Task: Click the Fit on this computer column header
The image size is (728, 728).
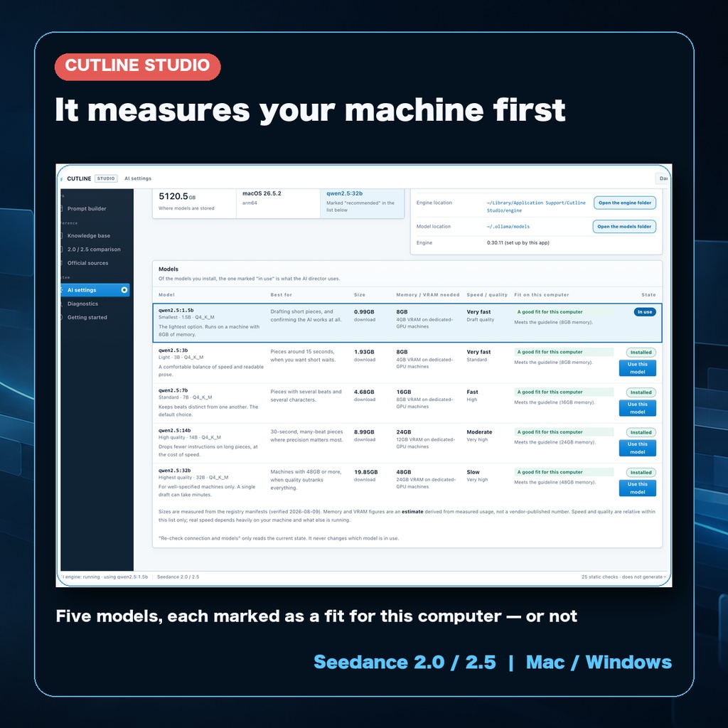Action: point(541,295)
